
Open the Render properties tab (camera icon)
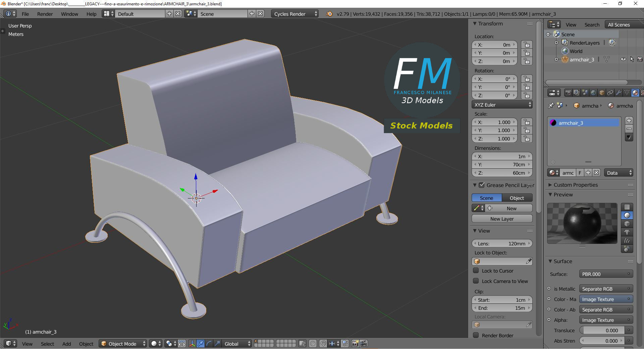click(568, 93)
